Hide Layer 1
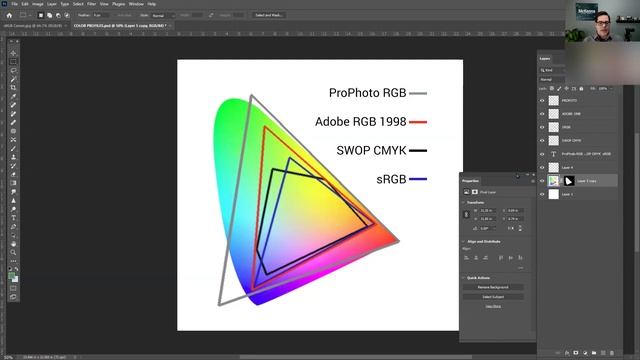Image resolution: width=640 pixels, height=360 pixels. point(542,194)
